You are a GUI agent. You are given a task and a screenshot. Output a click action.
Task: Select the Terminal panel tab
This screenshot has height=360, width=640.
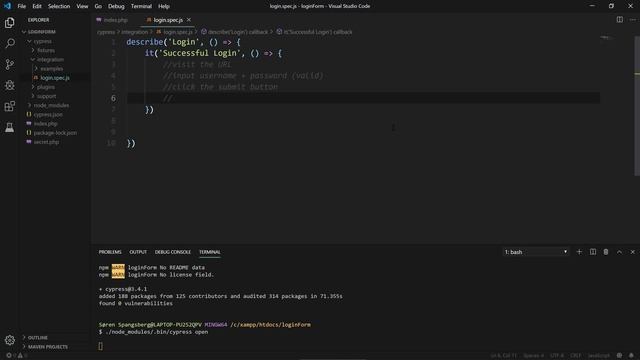(x=209, y=252)
